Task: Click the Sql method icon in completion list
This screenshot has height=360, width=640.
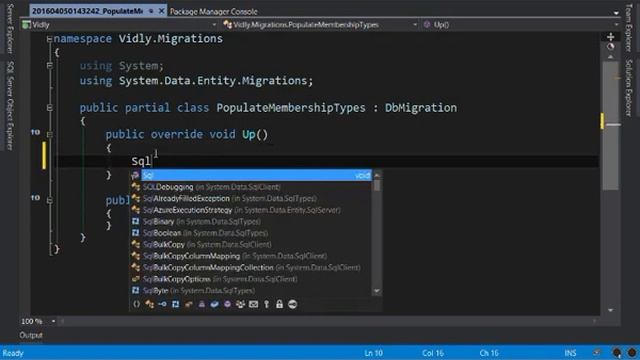Action: tap(135, 176)
